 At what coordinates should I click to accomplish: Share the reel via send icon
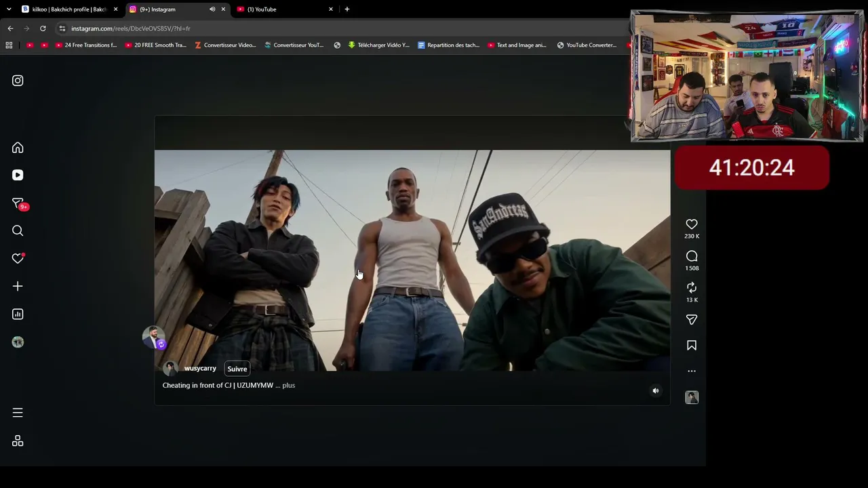click(x=692, y=319)
